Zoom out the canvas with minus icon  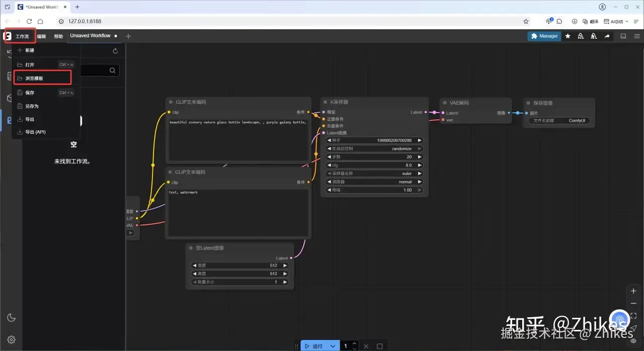click(633, 303)
